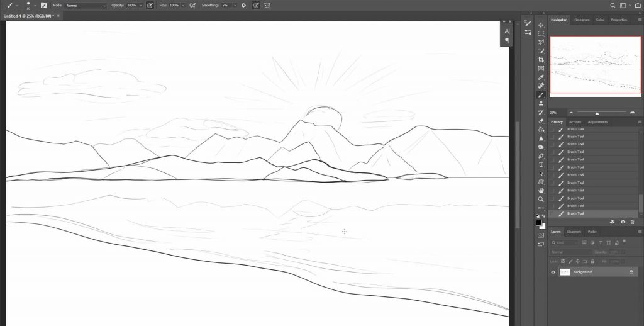Switch to the Properties tab
The image size is (644, 326).
click(619, 20)
